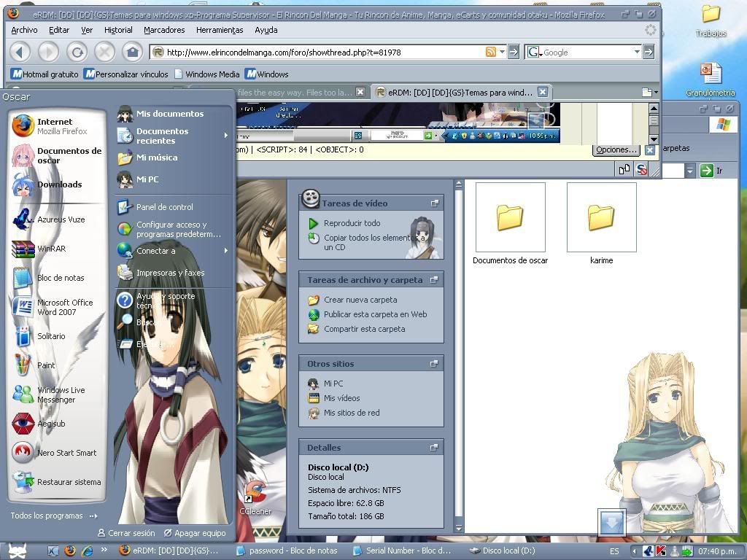Image resolution: width=747 pixels, height=560 pixels.
Task: Switch to eRDM Temas para wind tab
Action: pyautogui.click(x=460, y=93)
